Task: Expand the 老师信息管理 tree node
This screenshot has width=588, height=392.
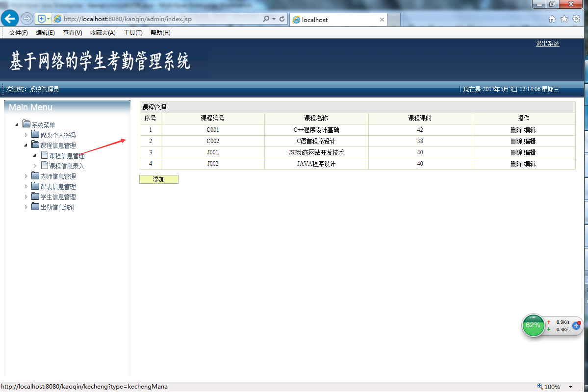Action: pos(26,176)
